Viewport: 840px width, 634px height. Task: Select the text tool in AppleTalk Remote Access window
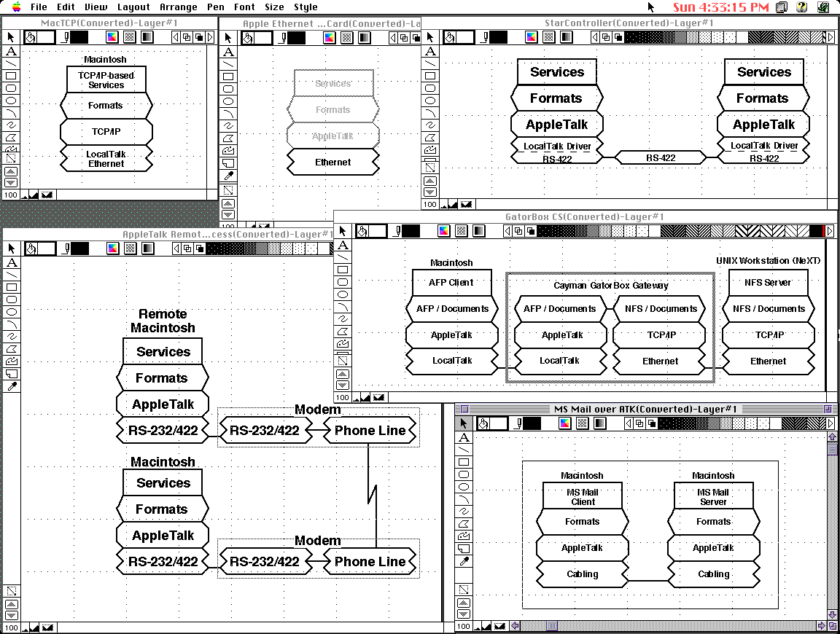click(x=11, y=262)
